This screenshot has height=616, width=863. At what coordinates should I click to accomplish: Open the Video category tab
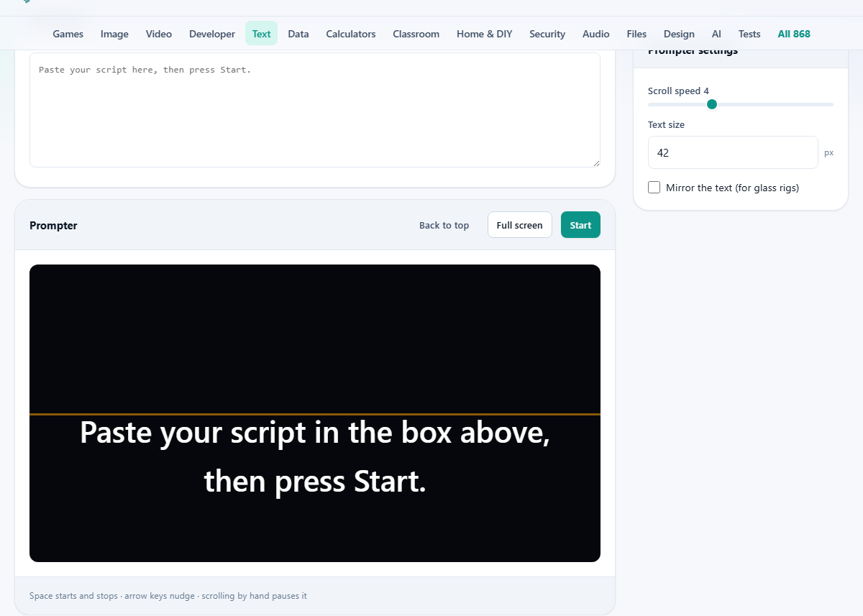pyautogui.click(x=159, y=34)
